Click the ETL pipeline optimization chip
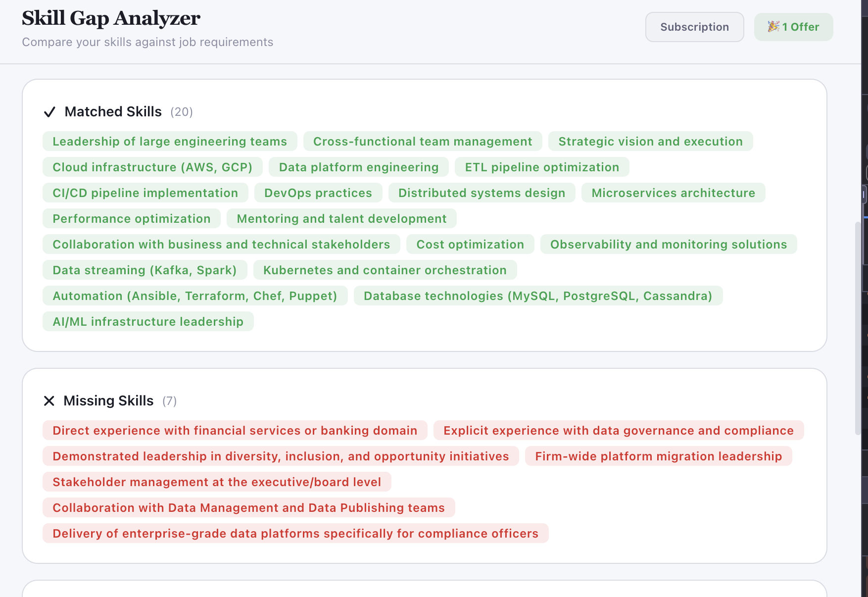 [541, 167]
